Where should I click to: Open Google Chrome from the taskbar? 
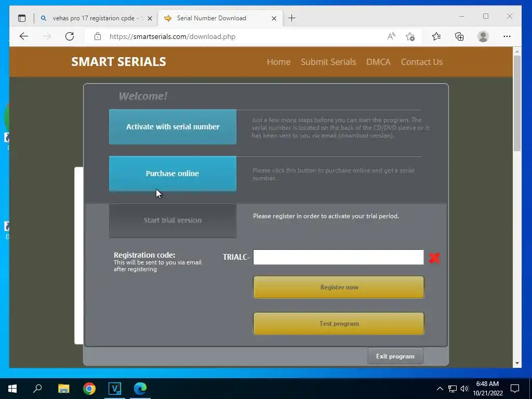point(89,389)
